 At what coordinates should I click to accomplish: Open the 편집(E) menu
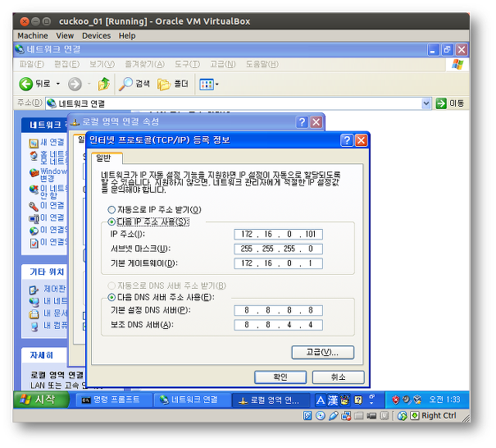[x=66, y=64]
